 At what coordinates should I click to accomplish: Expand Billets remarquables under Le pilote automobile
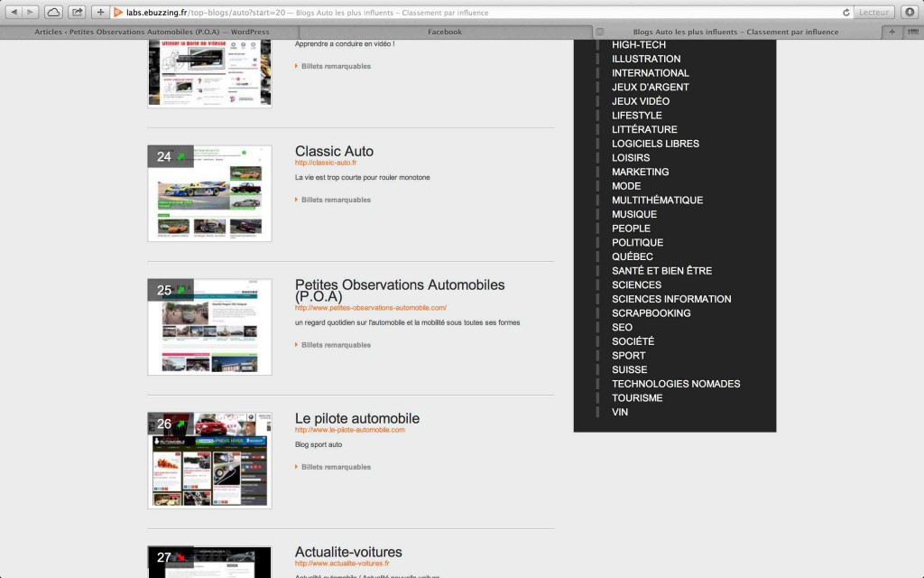click(x=335, y=467)
